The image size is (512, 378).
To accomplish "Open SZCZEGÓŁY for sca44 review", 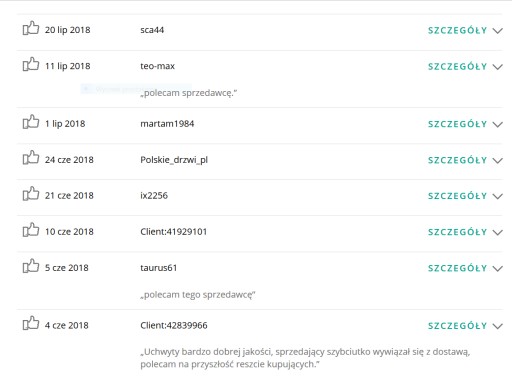I will (x=457, y=30).
